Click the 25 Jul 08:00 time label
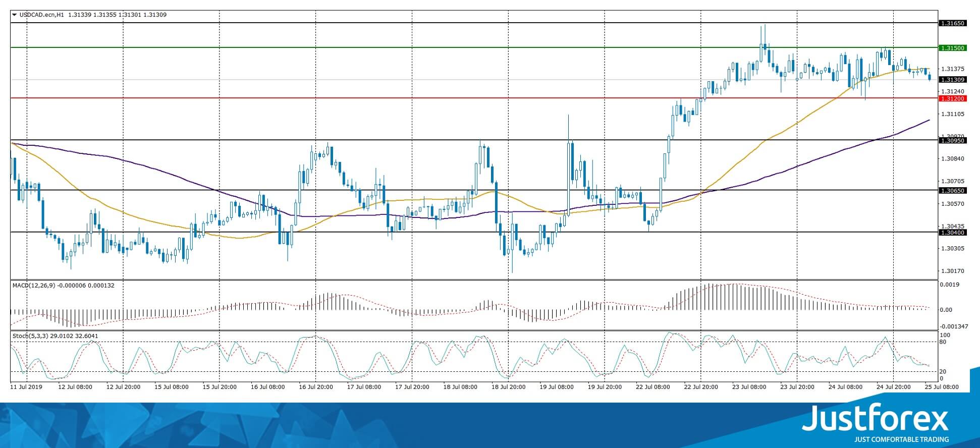 (941, 387)
